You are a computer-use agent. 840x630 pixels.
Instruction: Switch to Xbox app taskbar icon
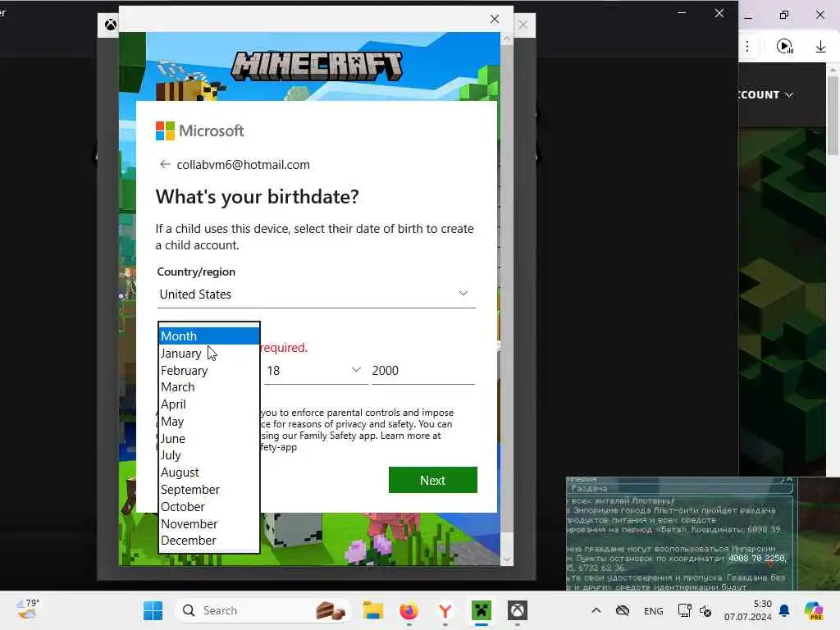pyautogui.click(x=518, y=610)
